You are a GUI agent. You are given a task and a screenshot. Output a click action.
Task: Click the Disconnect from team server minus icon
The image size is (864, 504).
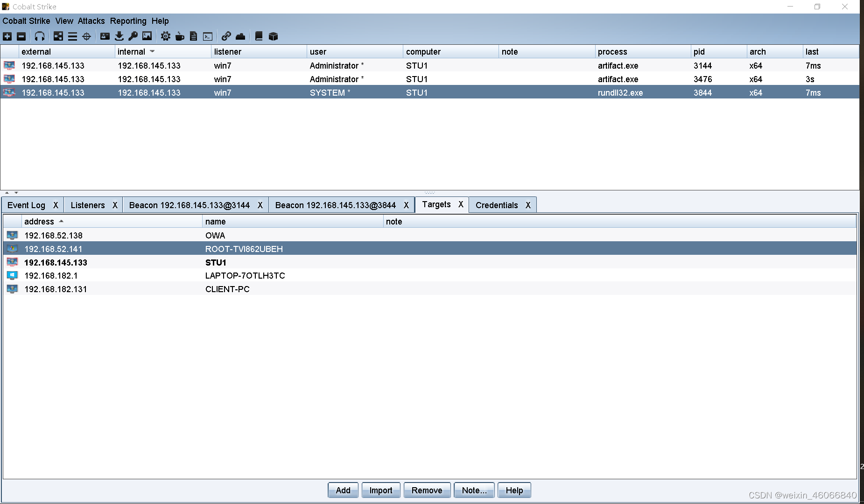(21, 36)
